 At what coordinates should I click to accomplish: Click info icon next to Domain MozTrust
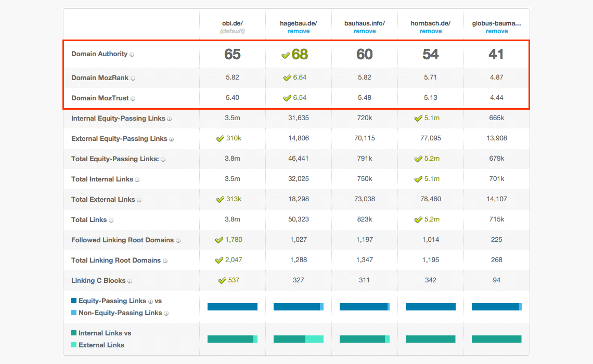click(133, 99)
